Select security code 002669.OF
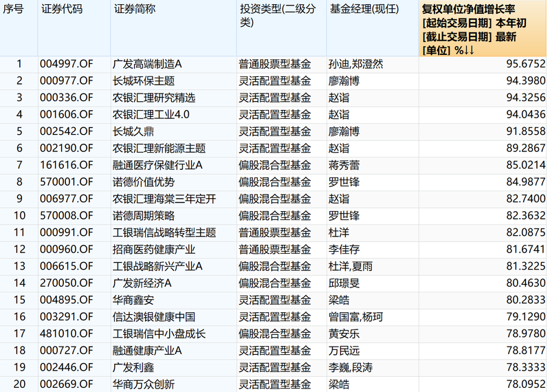550x392 pixels. coord(66,384)
